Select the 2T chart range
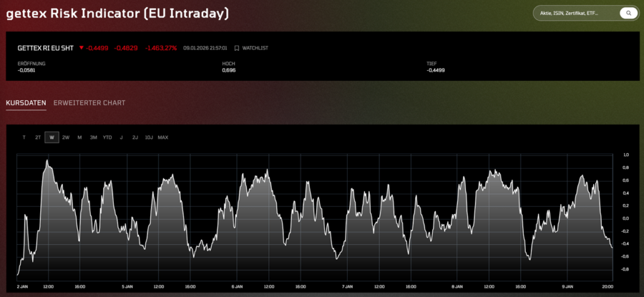 [x=38, y=138]
